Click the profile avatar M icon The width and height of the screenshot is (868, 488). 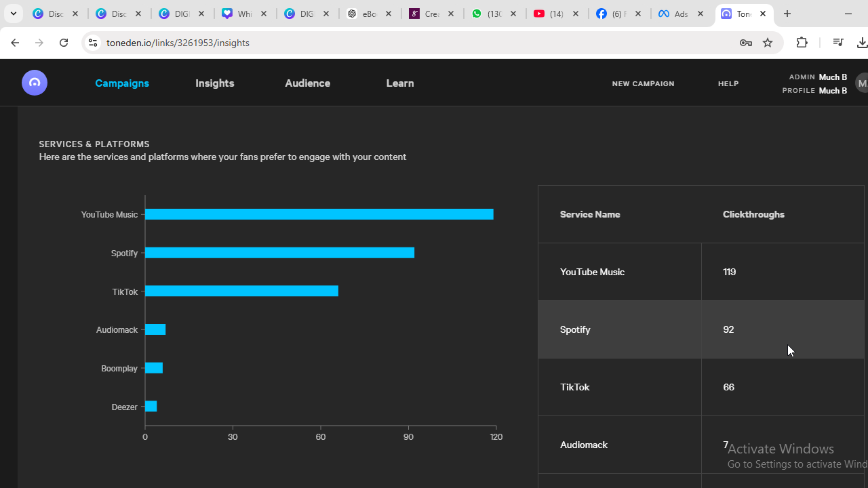(x=861, y=83)
